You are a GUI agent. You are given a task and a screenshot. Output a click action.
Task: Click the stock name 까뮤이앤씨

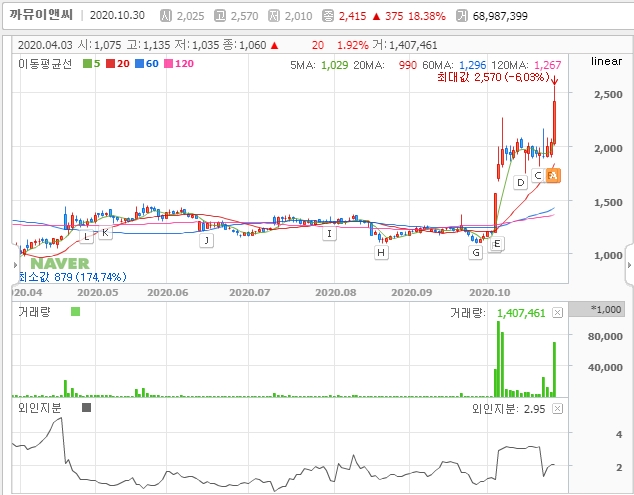(41, 15)
